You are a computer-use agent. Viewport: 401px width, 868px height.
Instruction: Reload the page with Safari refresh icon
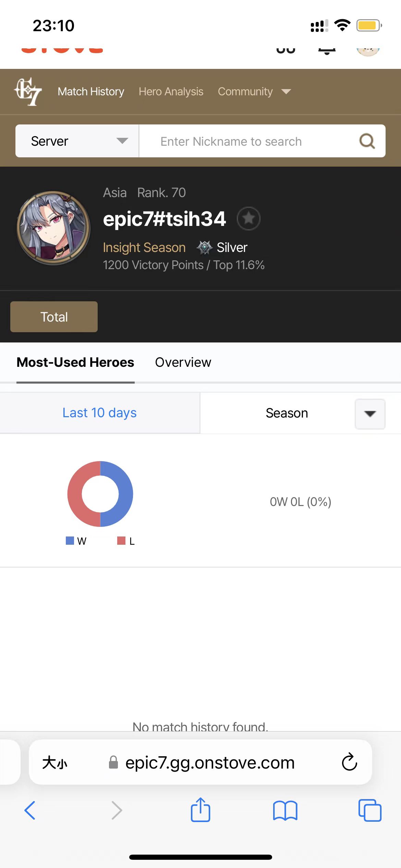tap(349, 762)
